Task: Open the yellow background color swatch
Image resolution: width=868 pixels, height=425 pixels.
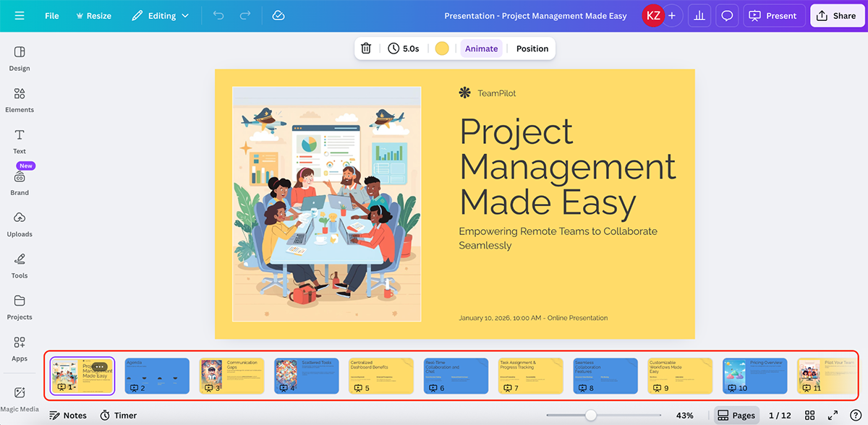Action: pos(442,48)
